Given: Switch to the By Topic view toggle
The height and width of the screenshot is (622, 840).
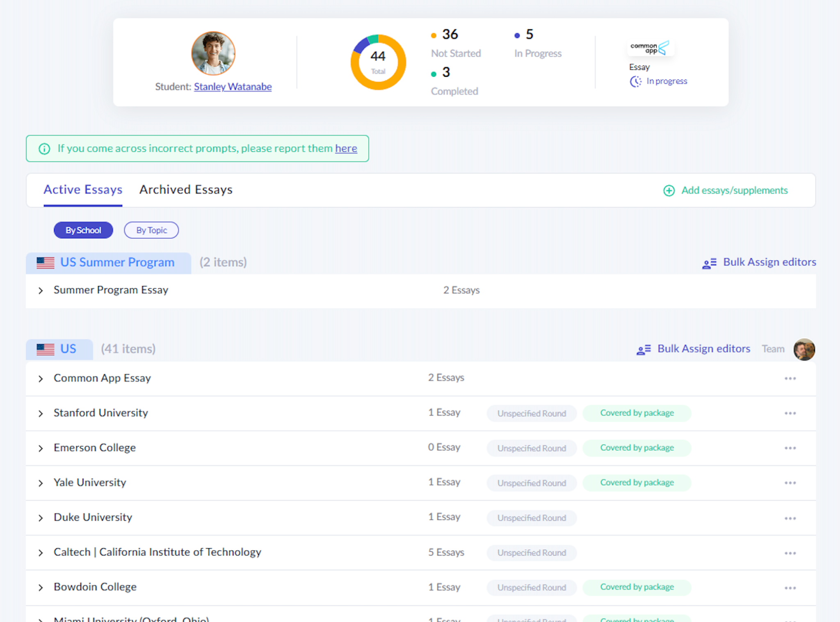Looking at the screenshot, I should pos(151,230).
